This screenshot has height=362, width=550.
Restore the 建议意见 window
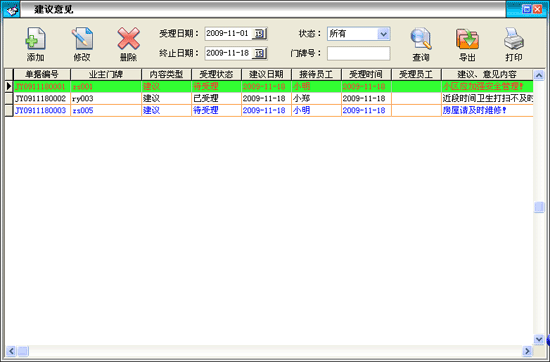[526, 9]
